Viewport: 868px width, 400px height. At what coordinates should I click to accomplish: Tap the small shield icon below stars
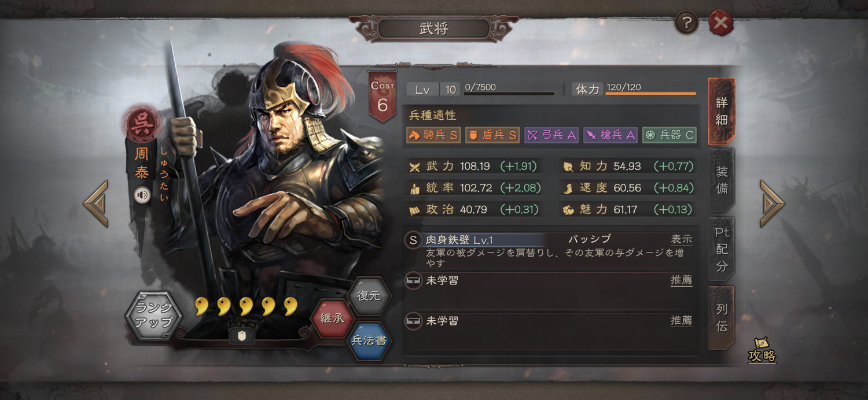(242, 336)
